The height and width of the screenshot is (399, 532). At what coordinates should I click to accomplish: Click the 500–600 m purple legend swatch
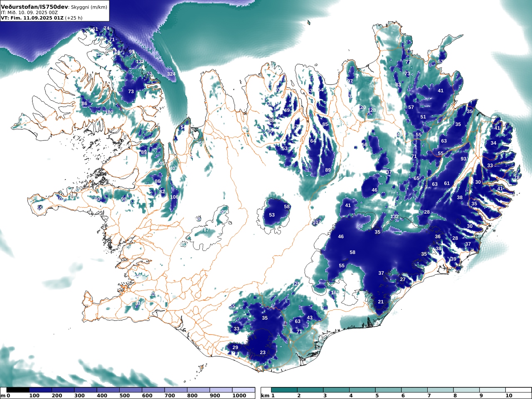coord(131,390)
